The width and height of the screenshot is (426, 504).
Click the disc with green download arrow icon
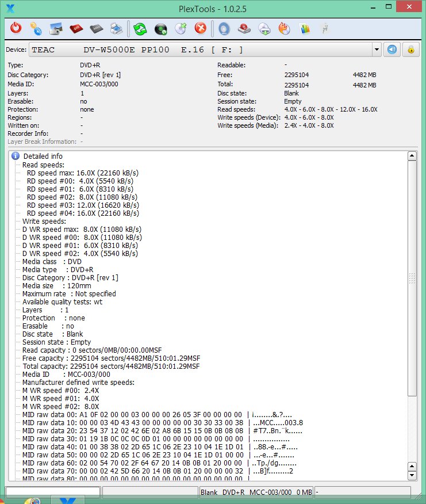(264, 29)
